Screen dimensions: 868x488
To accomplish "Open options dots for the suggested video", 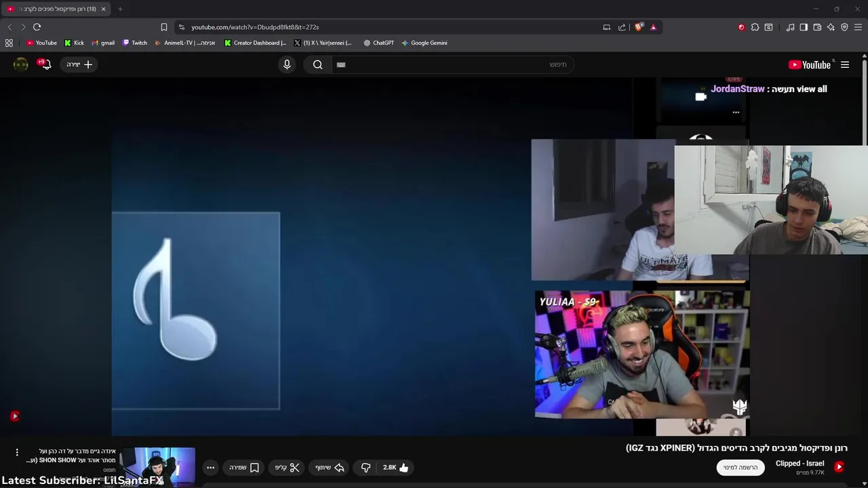I will point(17,452).
